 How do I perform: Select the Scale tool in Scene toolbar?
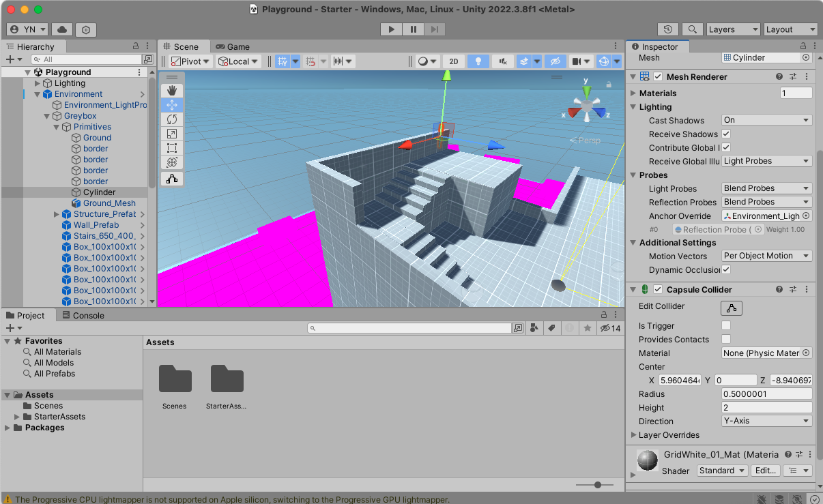coord(172,134)
